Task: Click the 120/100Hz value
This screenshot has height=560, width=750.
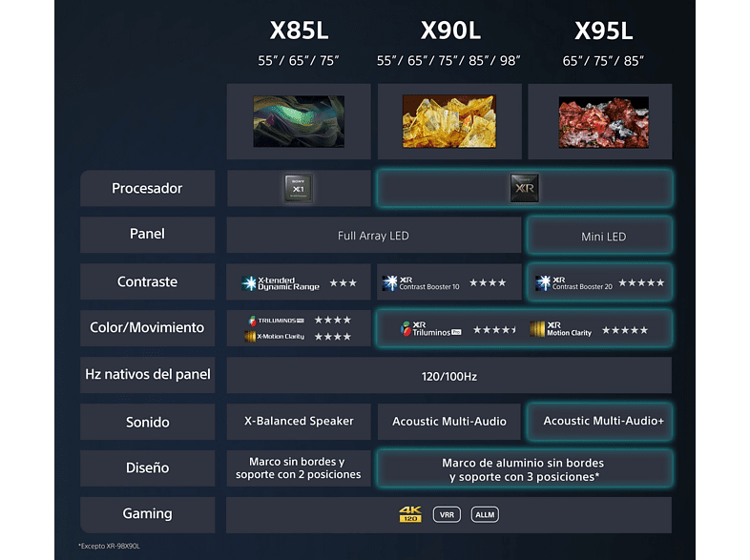Action: 449,377
